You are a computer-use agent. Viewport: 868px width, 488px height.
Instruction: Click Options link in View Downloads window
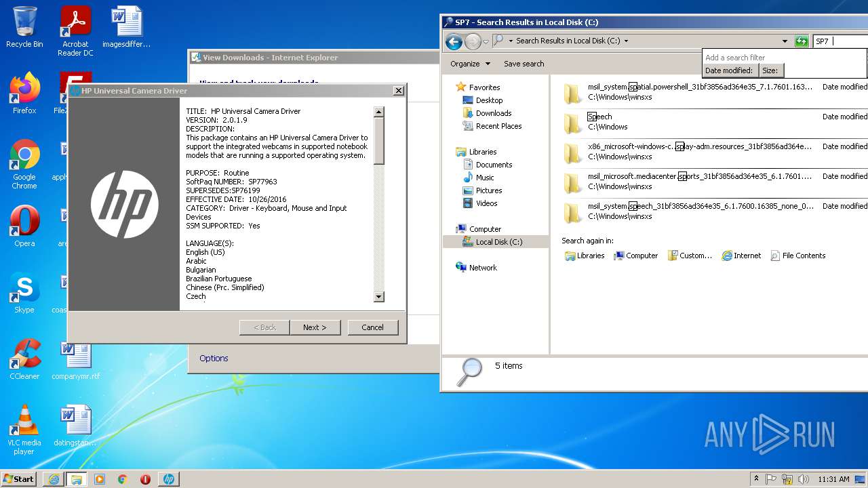tap(214, 359)
